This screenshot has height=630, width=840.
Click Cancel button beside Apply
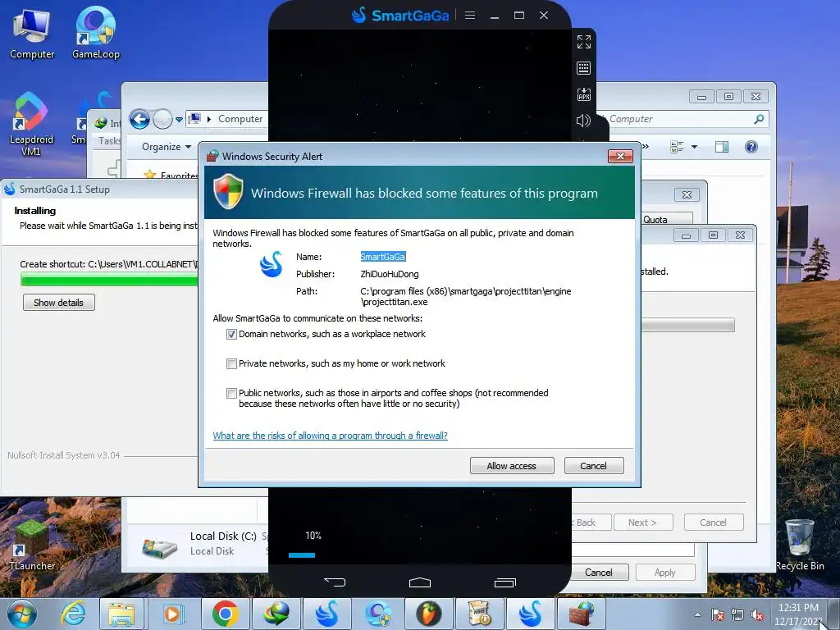(x=599, y=573)
